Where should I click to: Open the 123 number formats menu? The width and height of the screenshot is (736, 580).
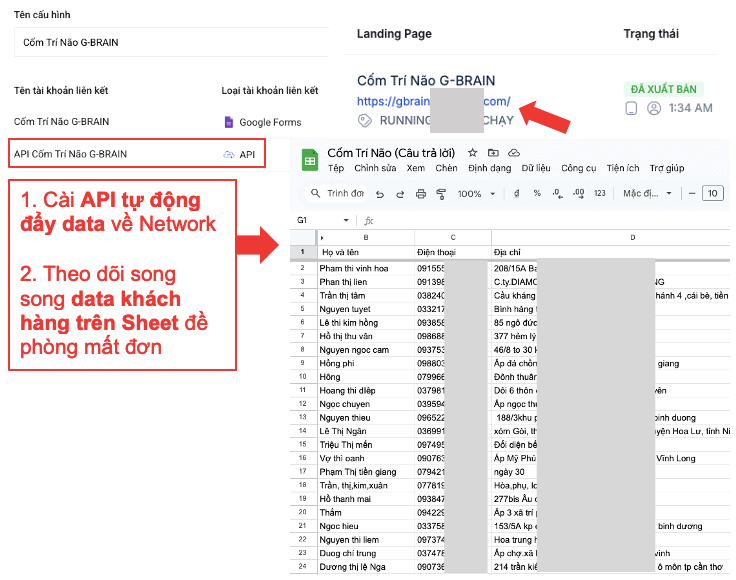tap(600, 193)
